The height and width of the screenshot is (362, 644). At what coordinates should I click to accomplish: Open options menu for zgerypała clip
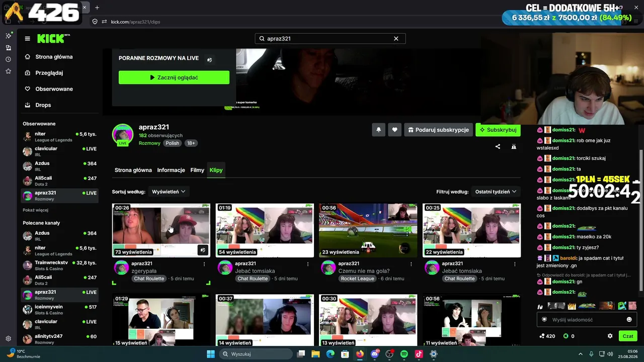204,264
